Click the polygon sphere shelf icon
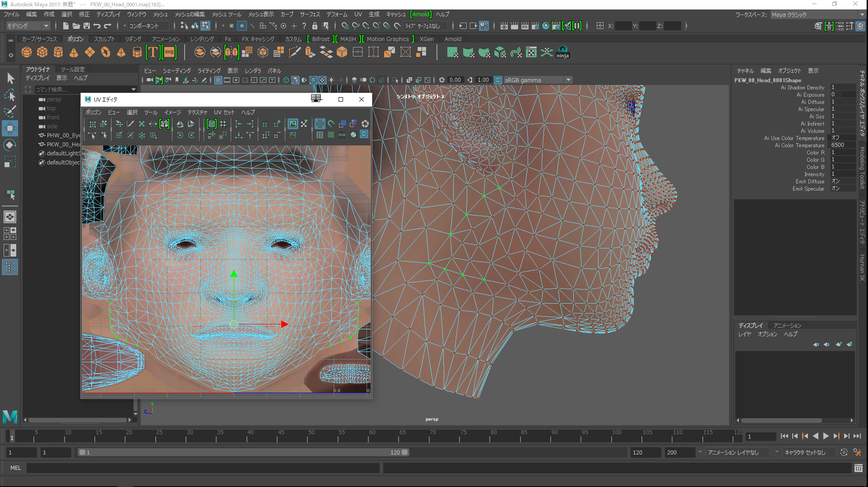 [27, 52]
